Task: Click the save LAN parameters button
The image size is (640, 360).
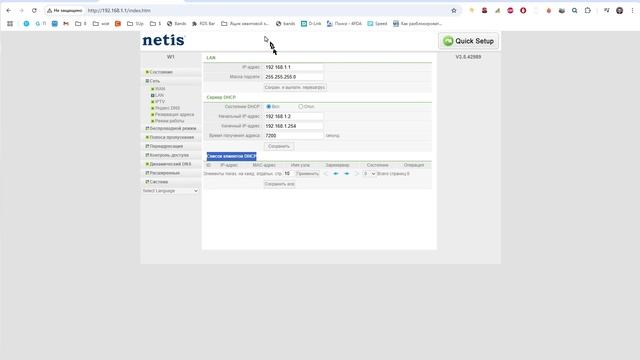Action: click(295, 87)
